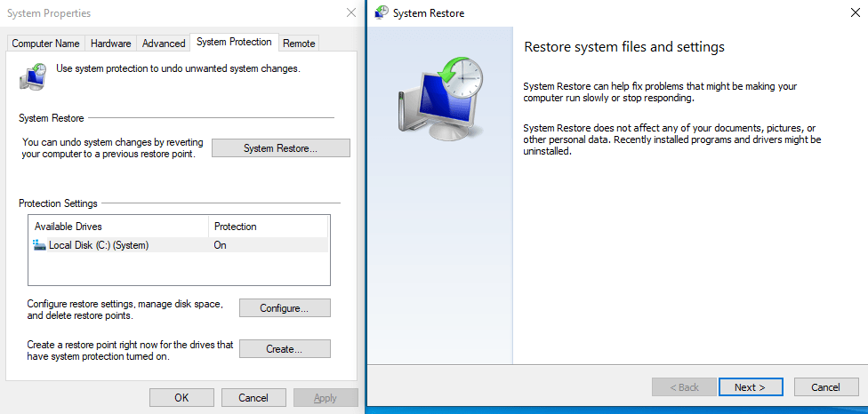Open the Hardware tab
868x414 pixels.
point(110,44)
